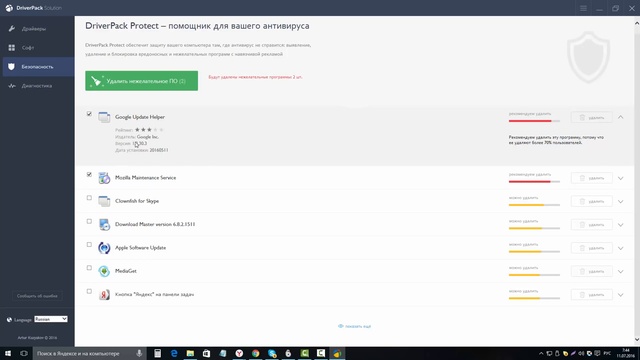Click Удалить button for Clownfish for Skype
640x360 pixels.
591,201
